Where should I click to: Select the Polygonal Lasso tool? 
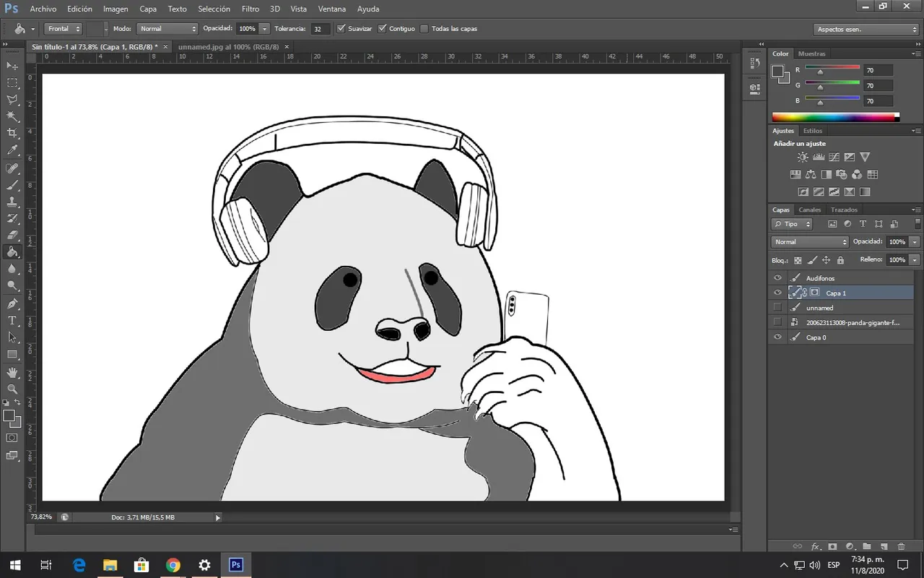[x=12, y=100]
